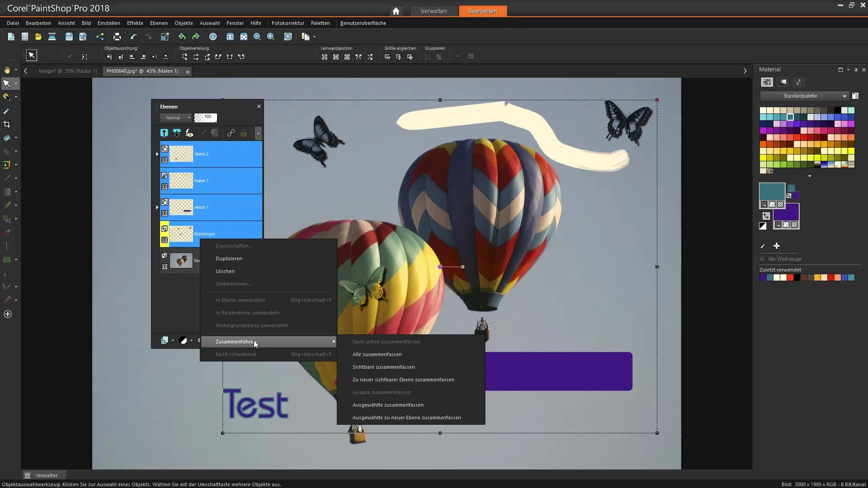Click the Zoom to 100% icon
This screenshot has height=488, width=868.
tap(230, 37)
